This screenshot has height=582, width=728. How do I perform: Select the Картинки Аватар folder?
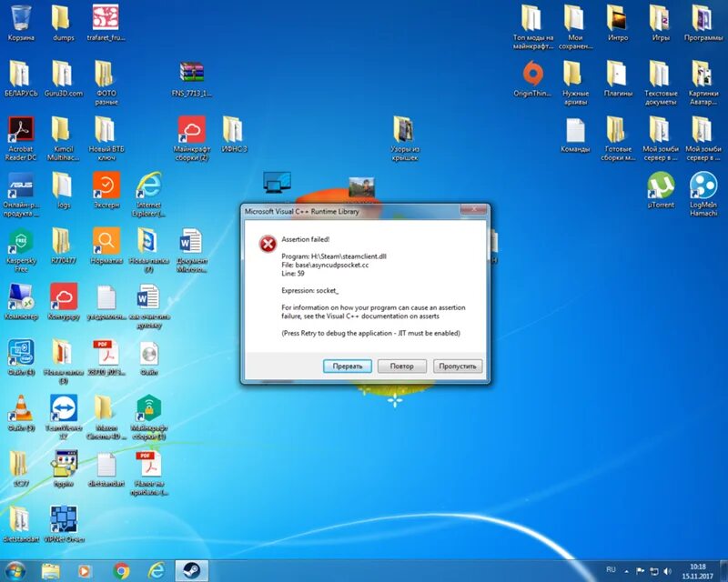click(703, 83)
